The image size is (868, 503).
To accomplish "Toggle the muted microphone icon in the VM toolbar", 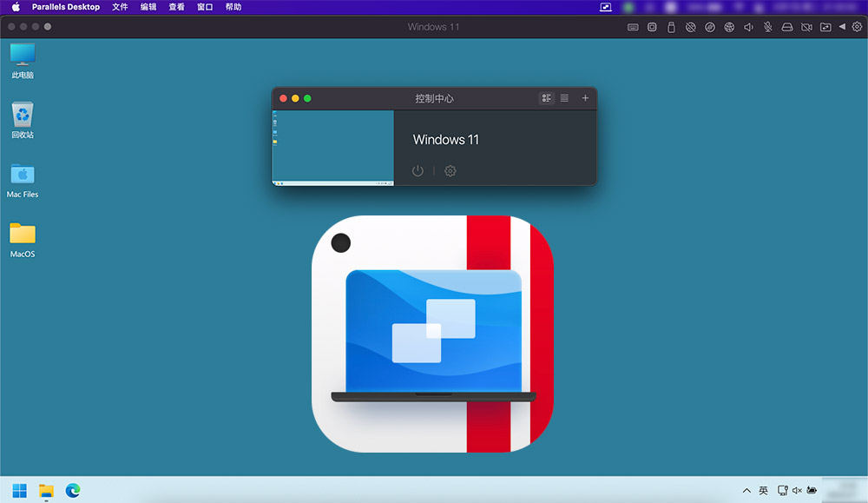I will 768,27.
